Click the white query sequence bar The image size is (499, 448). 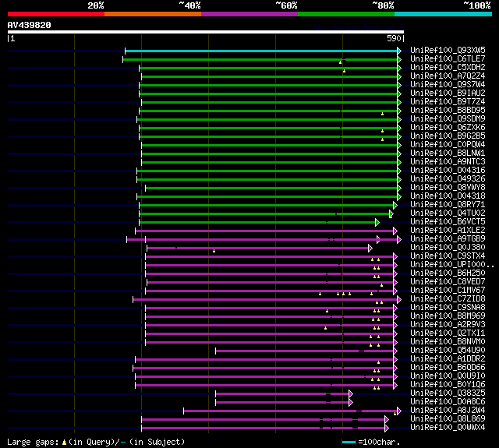click(206, 32)
